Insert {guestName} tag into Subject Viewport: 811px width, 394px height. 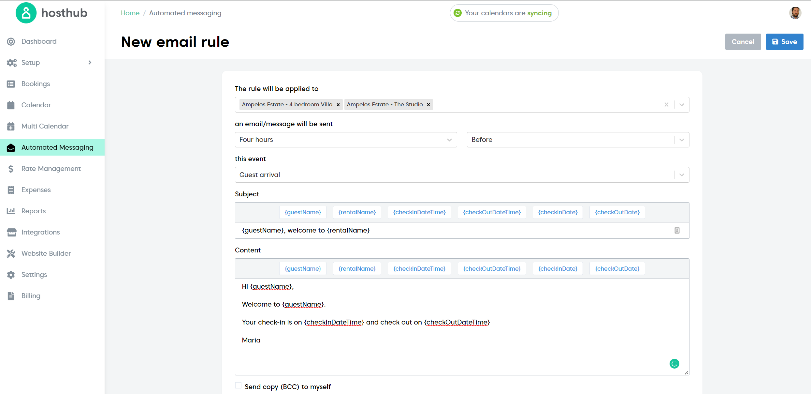coord(303,212)
